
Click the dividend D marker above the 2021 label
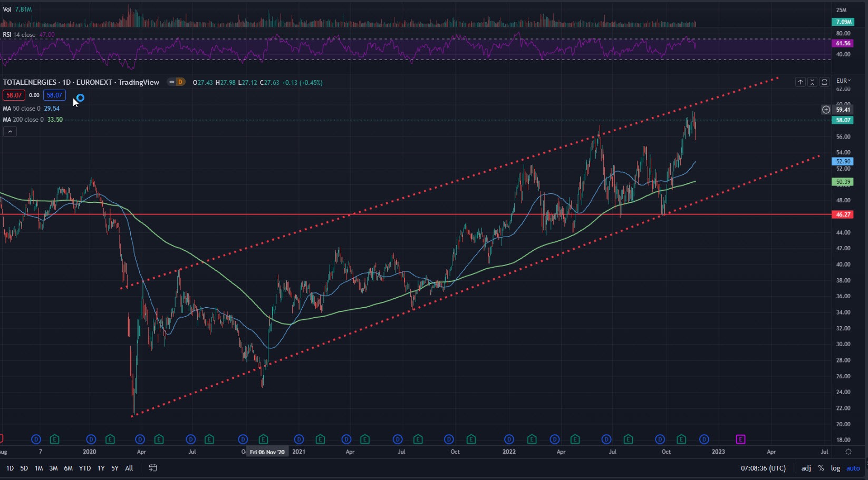(x=299, y=439)
